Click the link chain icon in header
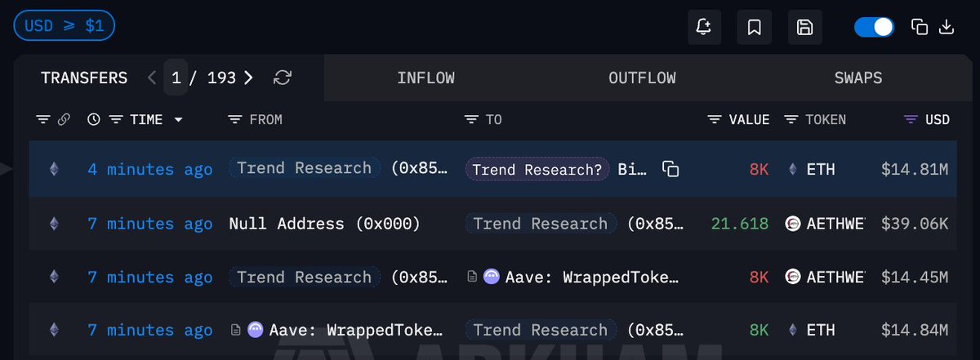Viewport: 980px width, 360px height. click(65, 120)
